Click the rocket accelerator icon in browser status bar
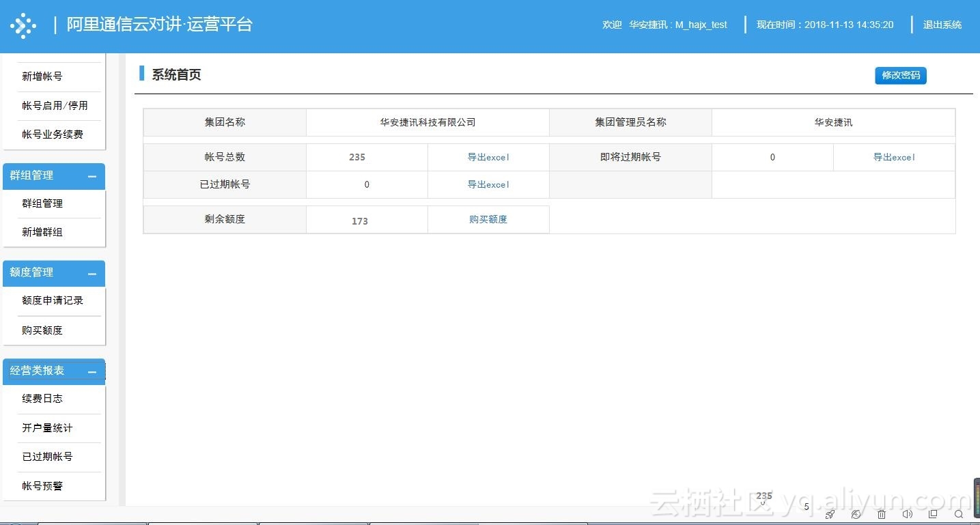This screenshot has height=525, width=980. [830, 514]
